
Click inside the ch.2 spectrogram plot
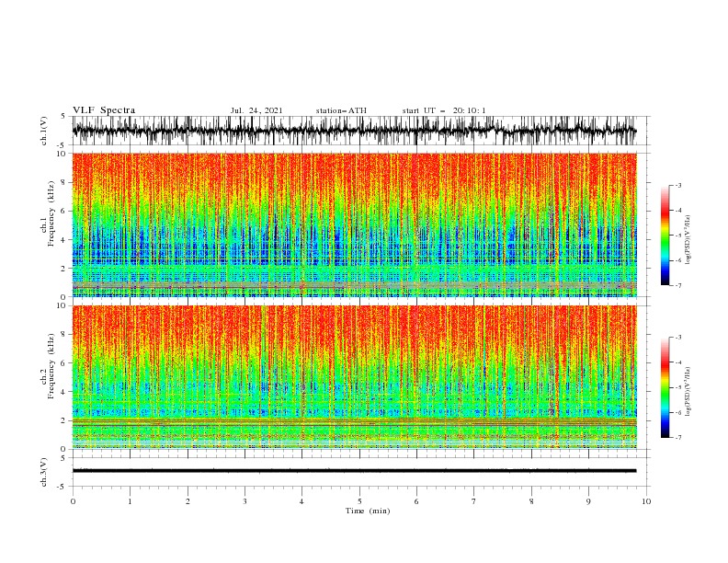(x=354, y=377)
